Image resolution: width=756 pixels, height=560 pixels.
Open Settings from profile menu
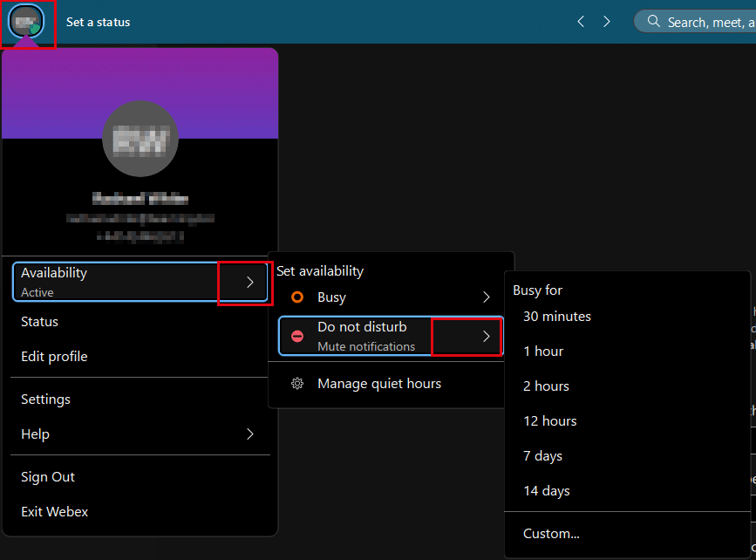(x=46, y=400)
